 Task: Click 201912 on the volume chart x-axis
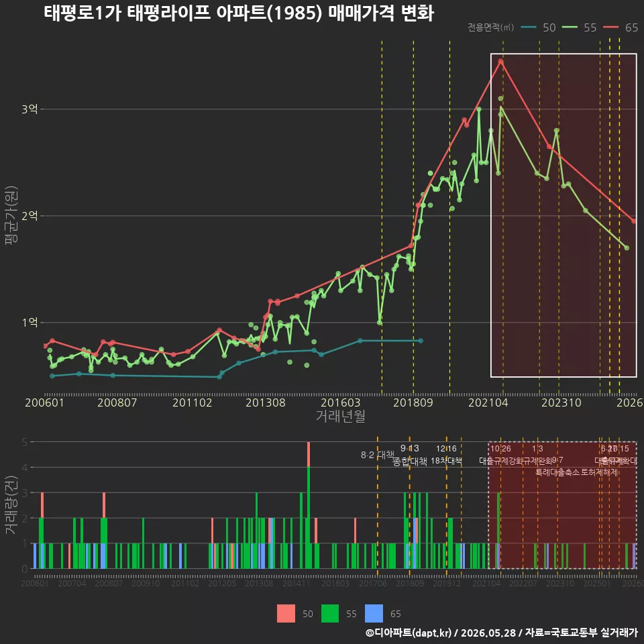click(x=447, y=583)
